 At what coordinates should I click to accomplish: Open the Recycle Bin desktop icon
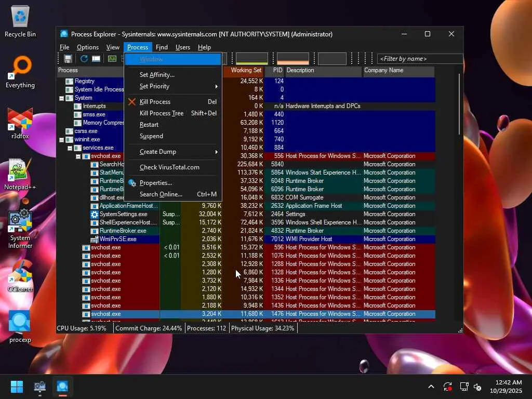20,21
